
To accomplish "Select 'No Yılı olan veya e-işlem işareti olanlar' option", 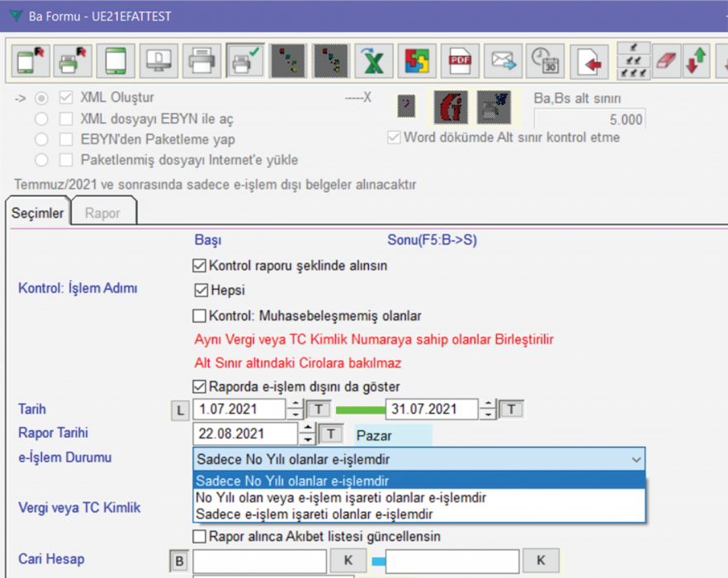I will pos(340,498).
